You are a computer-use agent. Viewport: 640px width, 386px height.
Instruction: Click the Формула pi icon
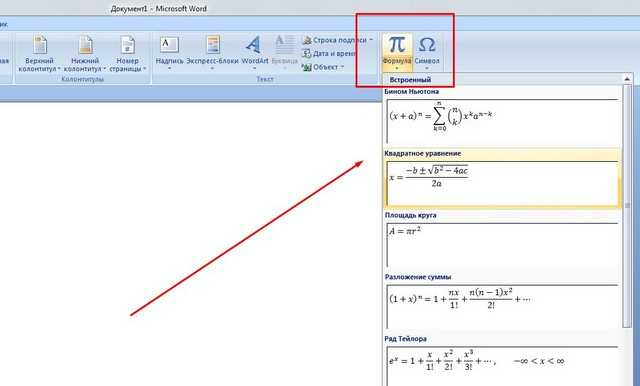397,45
